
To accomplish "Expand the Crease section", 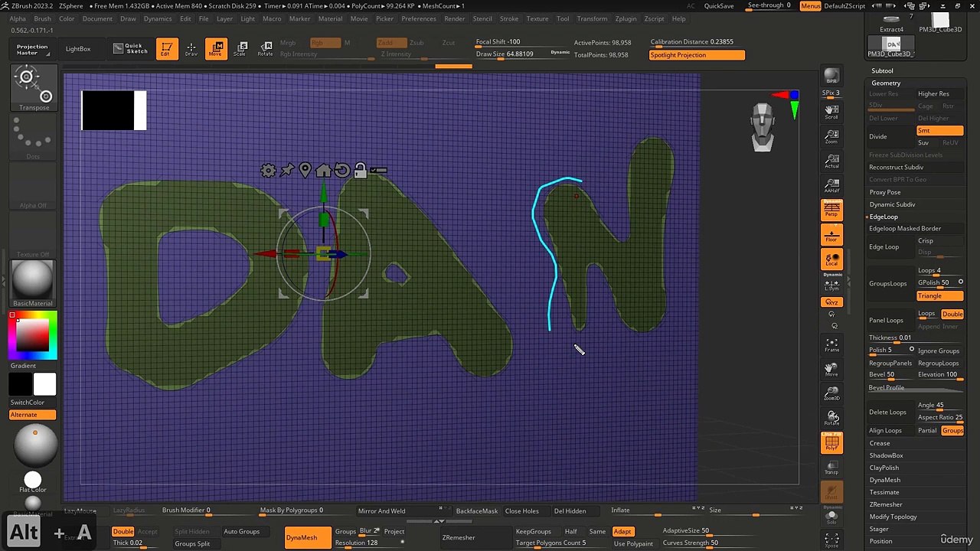I will tap(880, 443).
